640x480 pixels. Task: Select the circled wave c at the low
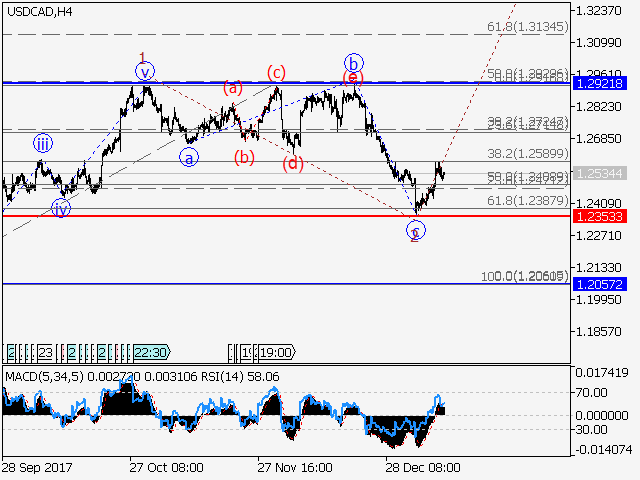click(x=415, y=231)
